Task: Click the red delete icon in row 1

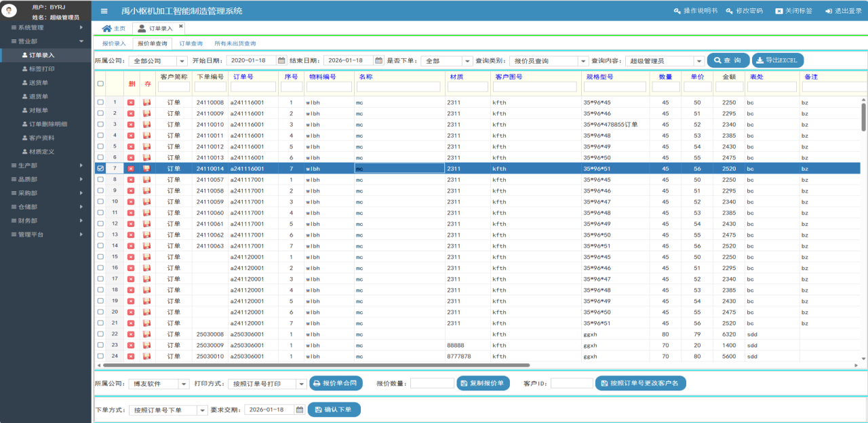Action: pos(131,102)
